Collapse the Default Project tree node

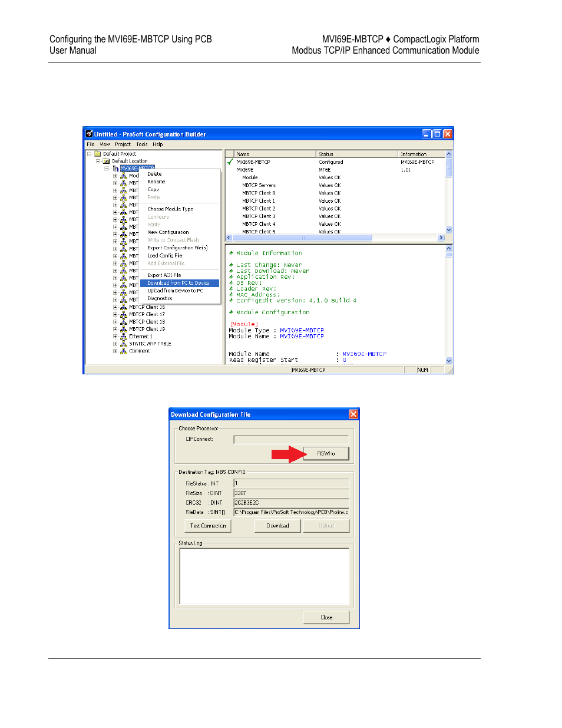point(90,154)
